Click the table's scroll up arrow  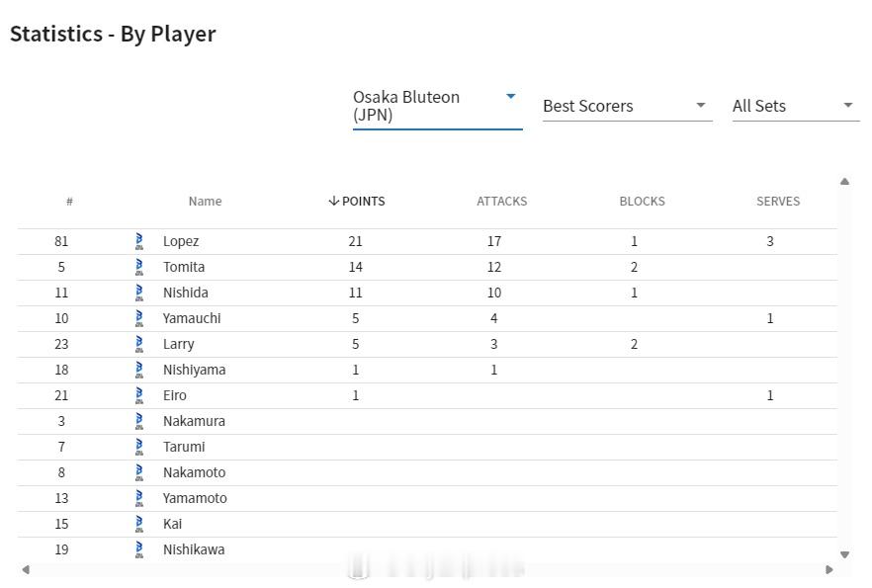(x=844, y=181)
